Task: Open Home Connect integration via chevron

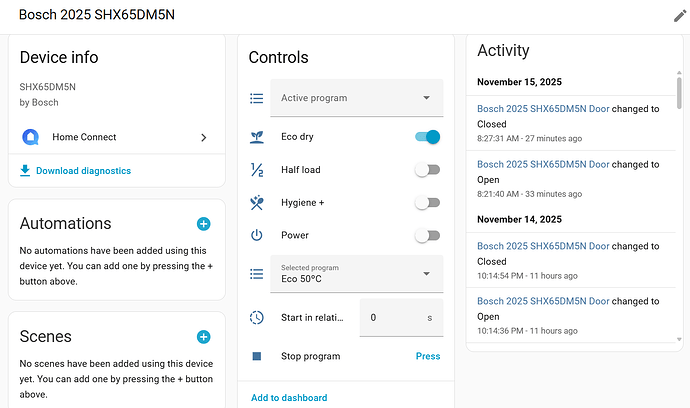Action: tap(204, 137)
